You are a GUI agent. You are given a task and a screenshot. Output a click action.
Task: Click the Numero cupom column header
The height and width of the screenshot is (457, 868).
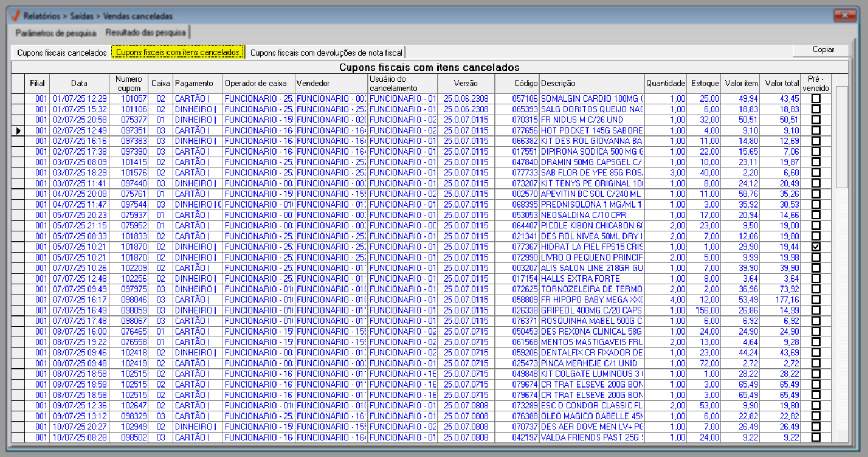click(129, 84)
